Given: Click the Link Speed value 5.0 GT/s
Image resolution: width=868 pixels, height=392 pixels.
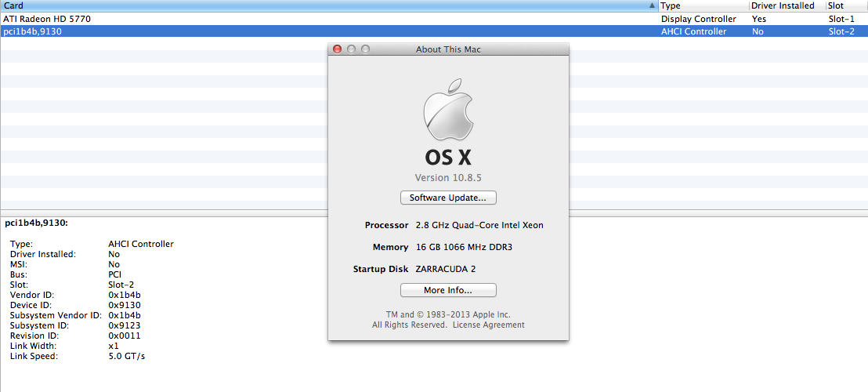Looking at the screenshot, I should click(x=127, y=356).
